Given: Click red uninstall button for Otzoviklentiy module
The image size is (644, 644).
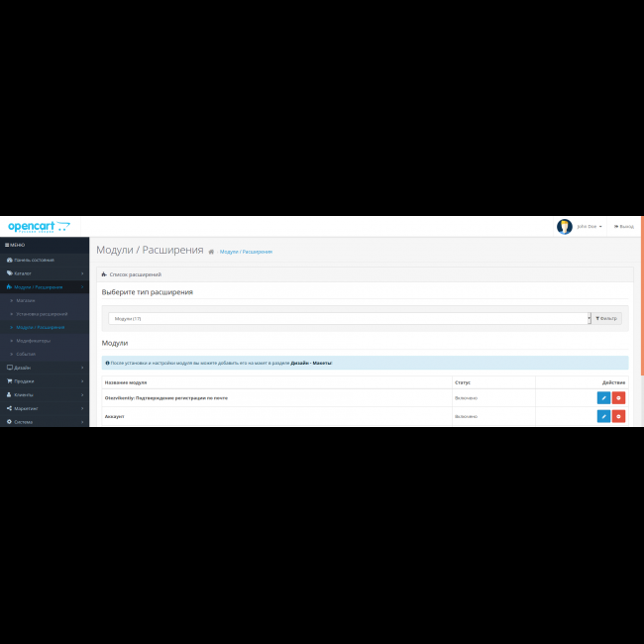Looking at the screenshot, I should click(x=618, y=397).
